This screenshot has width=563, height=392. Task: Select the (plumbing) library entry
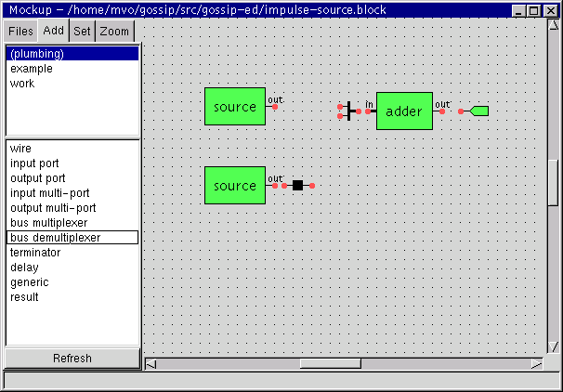pyautogui.click(x=72, y=54)
